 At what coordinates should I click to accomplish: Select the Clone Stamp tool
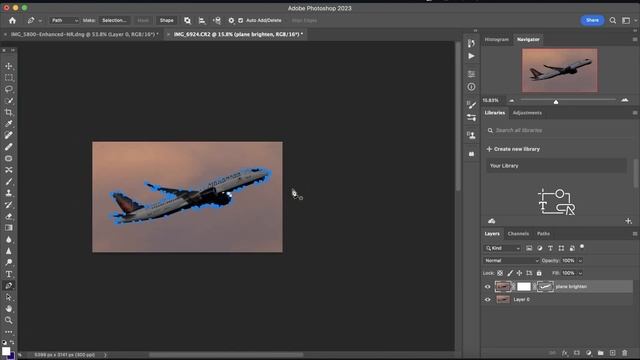pyautogui.click(x=9, y=193)
